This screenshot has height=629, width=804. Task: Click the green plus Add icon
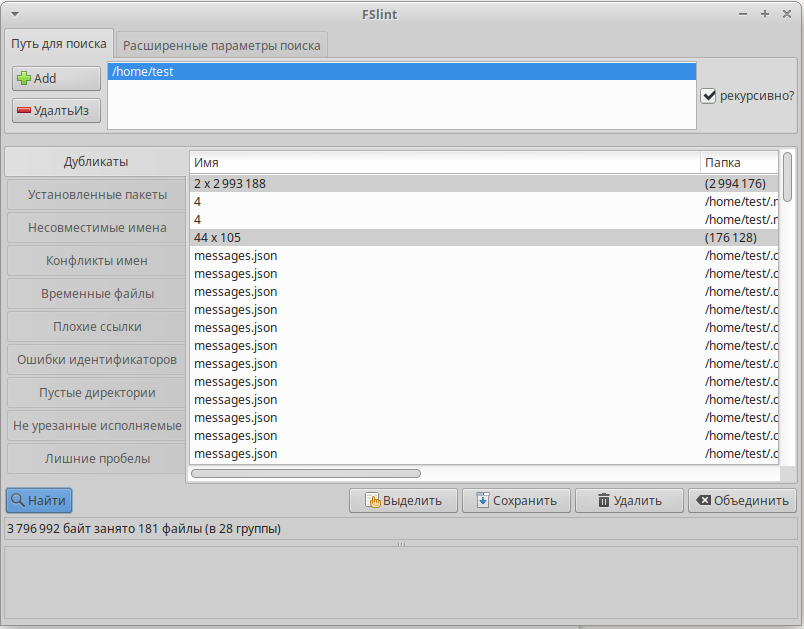[x=24, y=79]
